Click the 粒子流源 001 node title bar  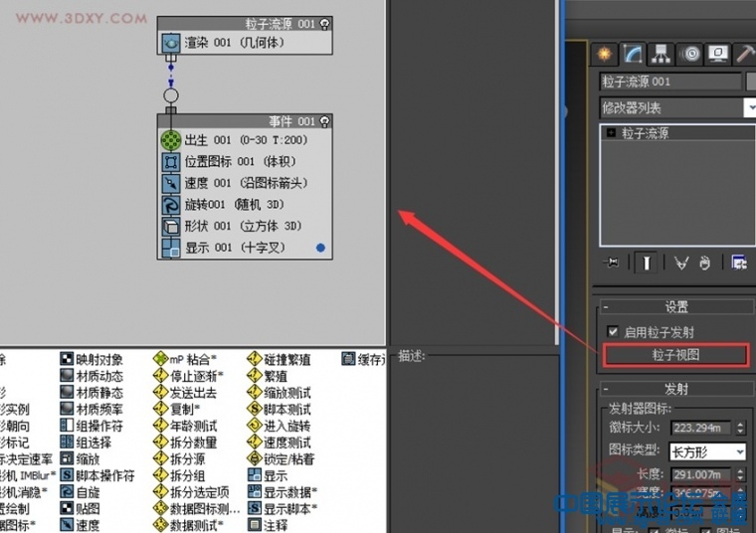(x=245, y=24)
